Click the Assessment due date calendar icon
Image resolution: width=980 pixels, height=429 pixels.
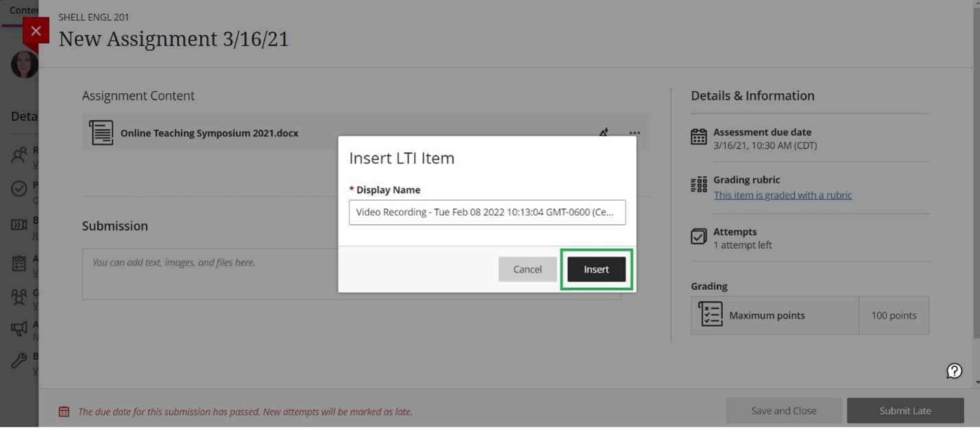pos(698,137)
